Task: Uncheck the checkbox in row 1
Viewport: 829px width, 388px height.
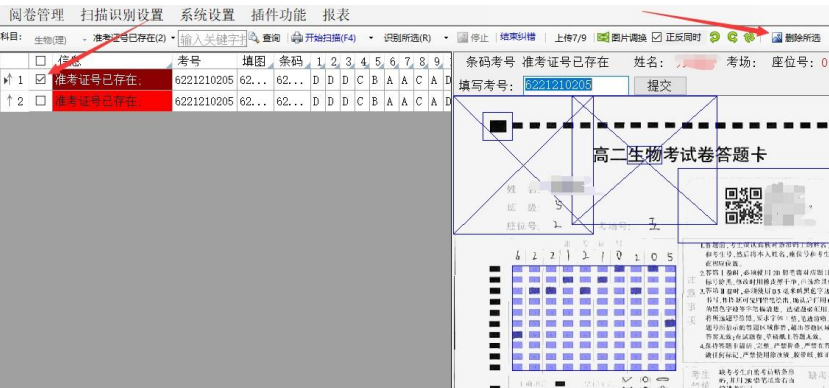Action: coord(41,79)
